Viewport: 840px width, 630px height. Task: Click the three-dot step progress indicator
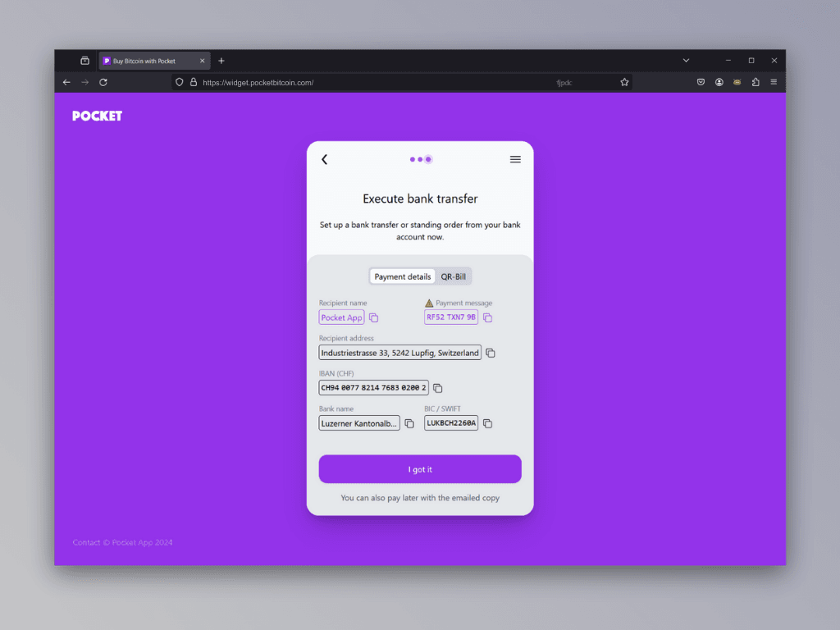click(421, 160)
